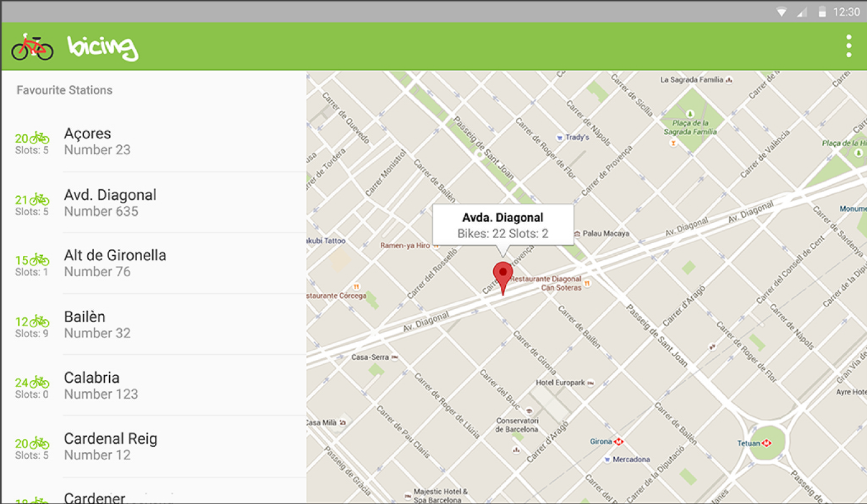The width and height of the screenshot is (867, 504).
Task: Check the battery status bar icon
Action: pyautogui.click(x=822, y=11)
